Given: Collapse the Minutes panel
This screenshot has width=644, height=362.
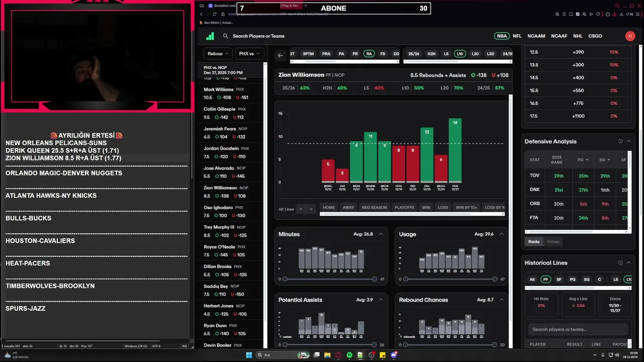Looking at the screenshot, I should (381, 234).
